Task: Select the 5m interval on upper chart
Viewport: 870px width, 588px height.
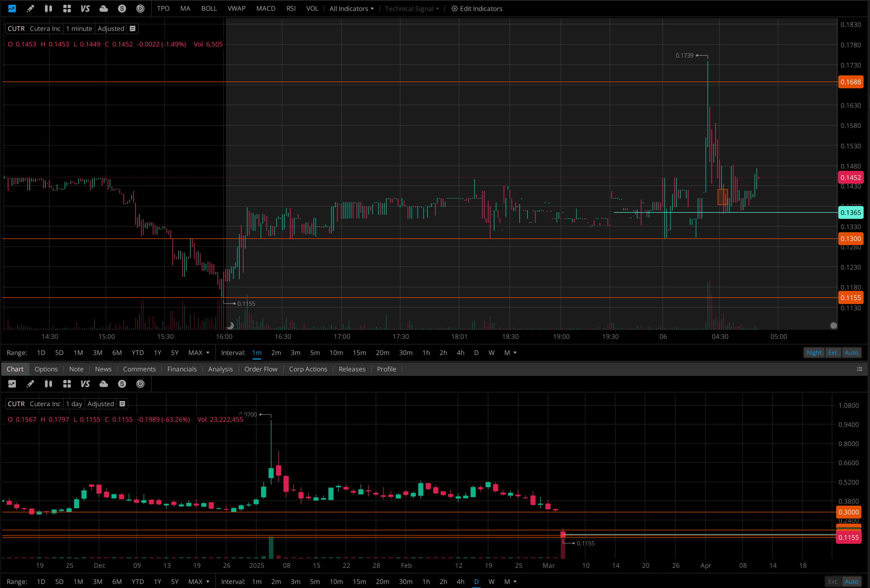Action: click(315, 352)
